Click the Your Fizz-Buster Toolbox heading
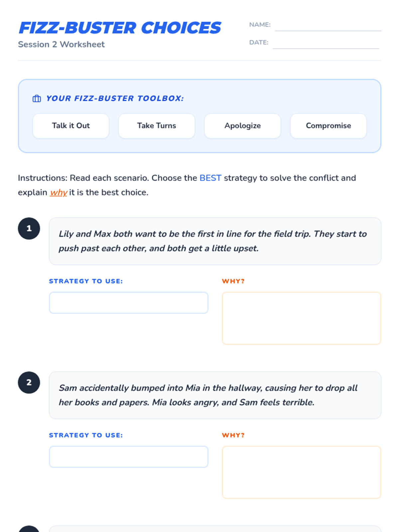The width and height of the screenshot is (399, 532). pos(115,98)
